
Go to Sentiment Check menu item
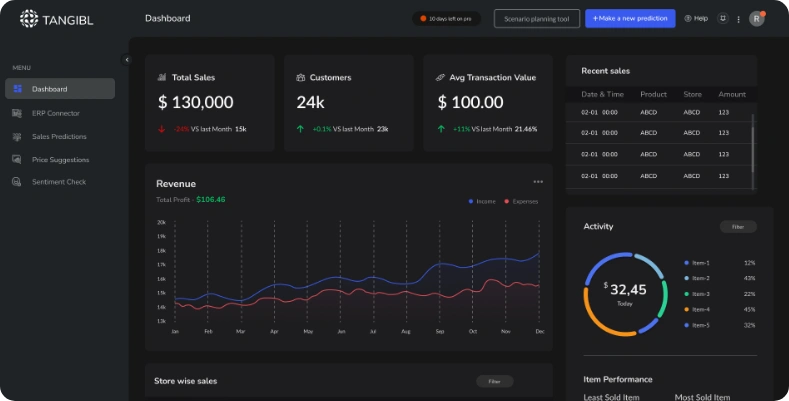[59, 182]
